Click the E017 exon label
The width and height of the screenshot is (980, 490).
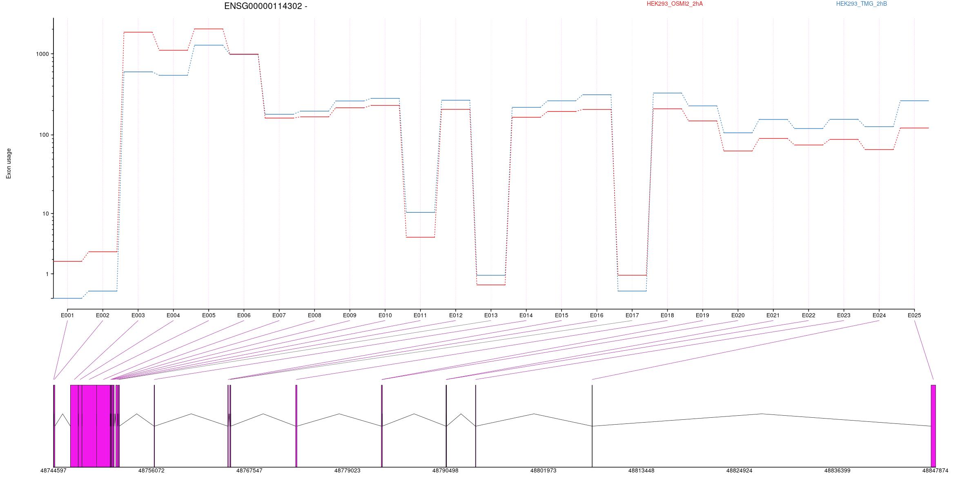click(x=632, y=315)
